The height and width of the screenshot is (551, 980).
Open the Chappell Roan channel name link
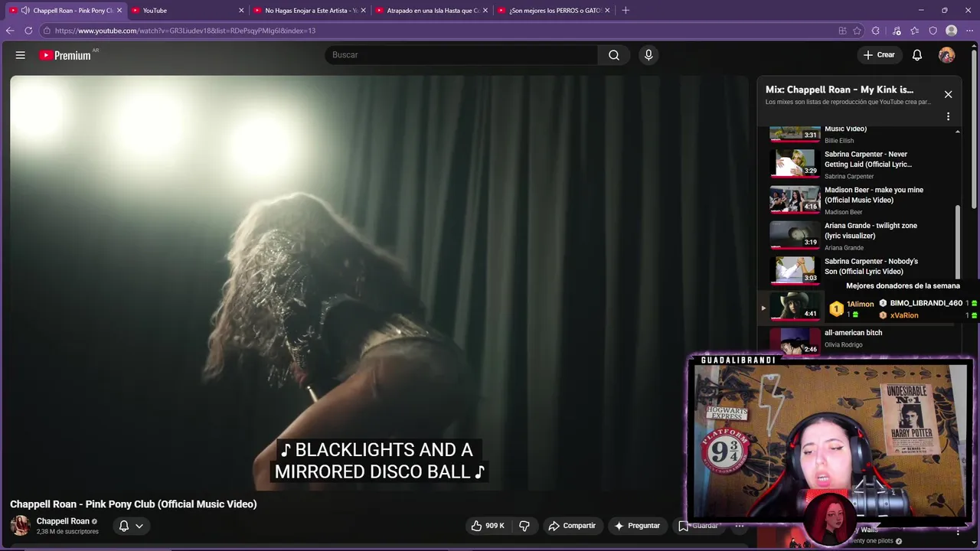point(63,521)
